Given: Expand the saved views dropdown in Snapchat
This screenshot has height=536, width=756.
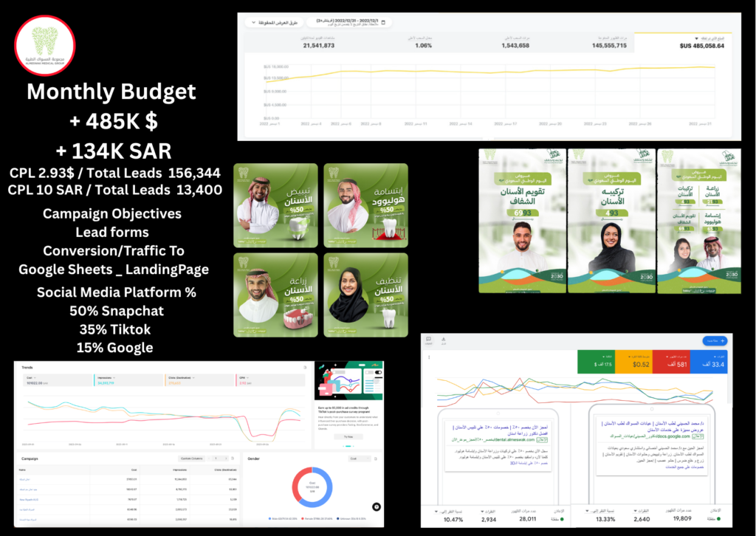Looking at the screenshot, I should (279, 23).
